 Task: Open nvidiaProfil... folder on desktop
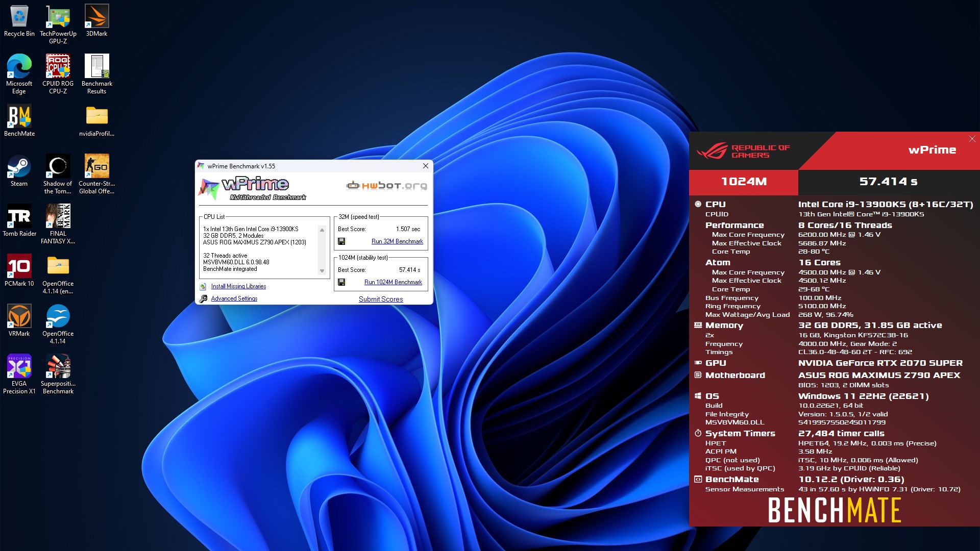click(x=96, y=121)
